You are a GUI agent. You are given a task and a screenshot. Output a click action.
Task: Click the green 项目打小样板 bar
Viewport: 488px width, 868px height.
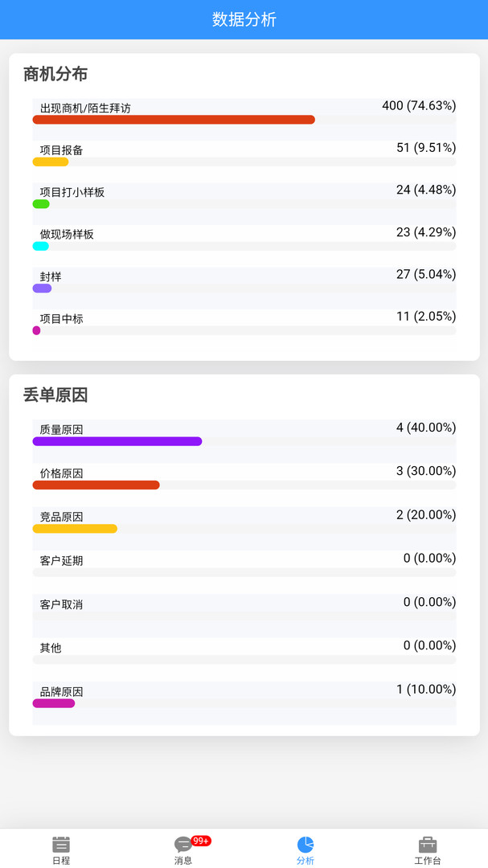coord(41,204)
